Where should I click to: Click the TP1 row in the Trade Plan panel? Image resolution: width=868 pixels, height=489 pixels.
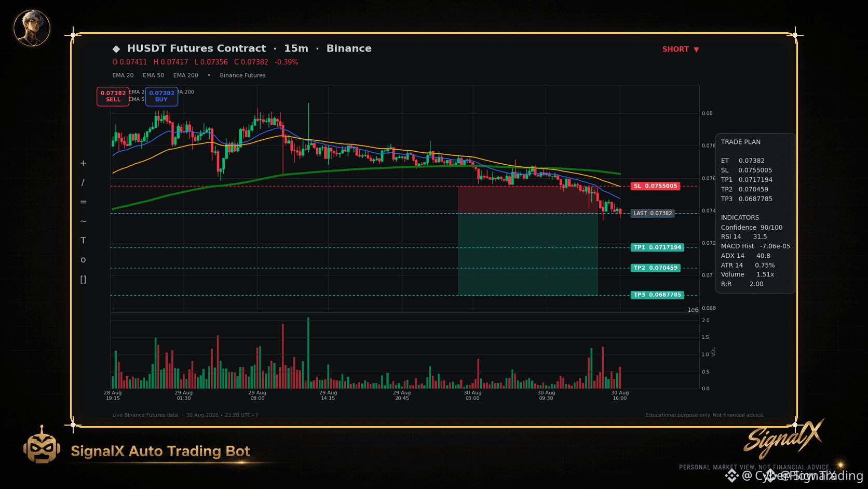tap(747, 180)
